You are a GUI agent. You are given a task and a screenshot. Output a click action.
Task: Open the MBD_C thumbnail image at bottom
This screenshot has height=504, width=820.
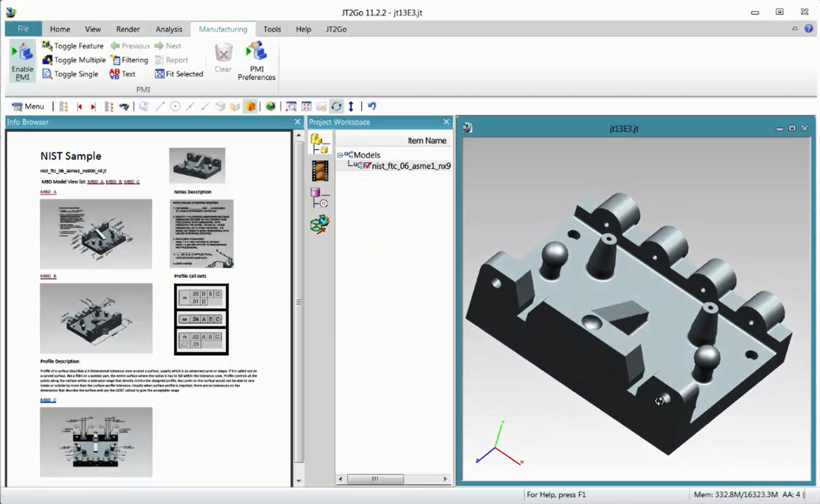click(96, 442)
